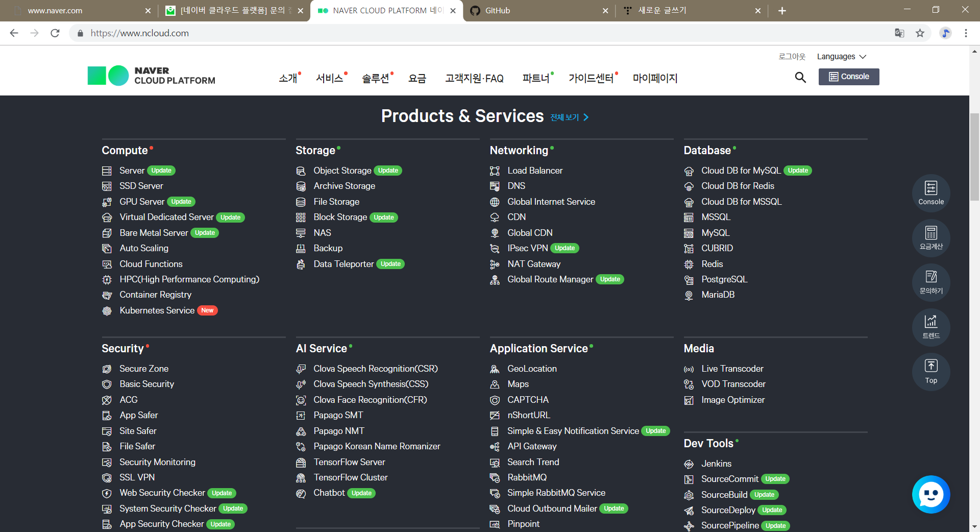
Task: Click the floating Console sidebar icon
Action: tap(931, 194)
